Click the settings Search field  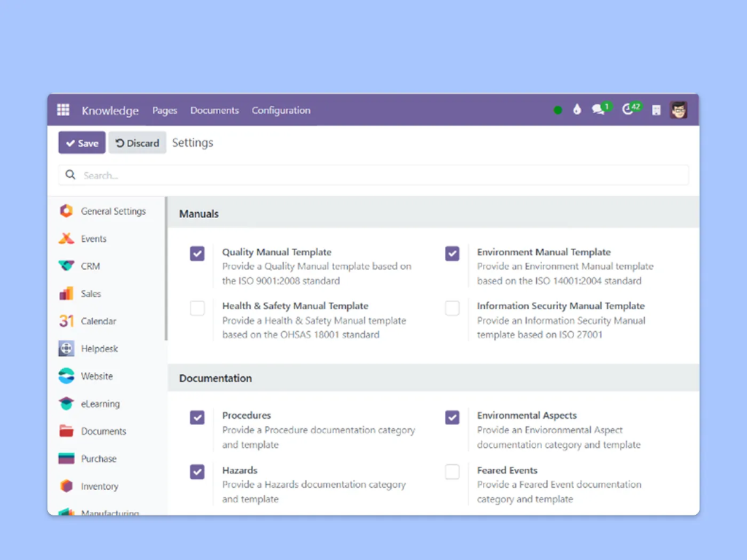point(373,175)
